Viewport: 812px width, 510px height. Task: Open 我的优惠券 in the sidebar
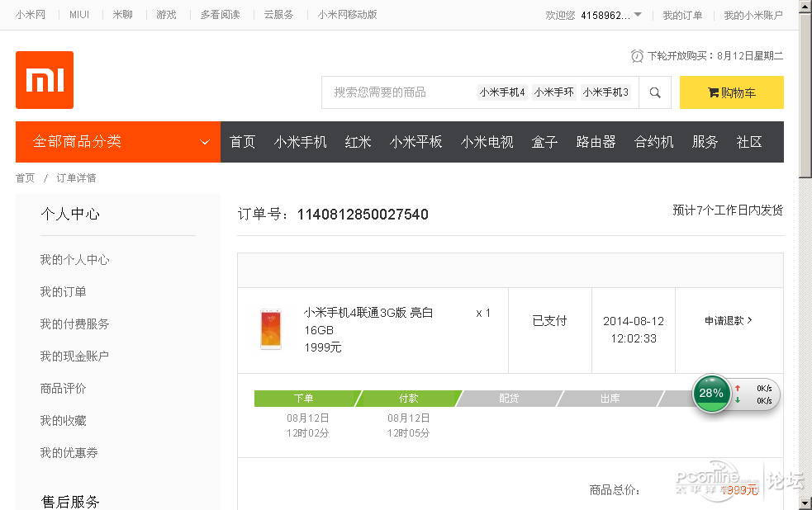pyautogui.click(x=69, y=452)
